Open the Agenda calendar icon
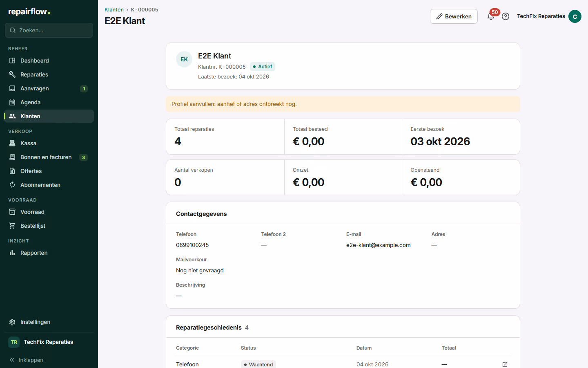 coord(12,102)
